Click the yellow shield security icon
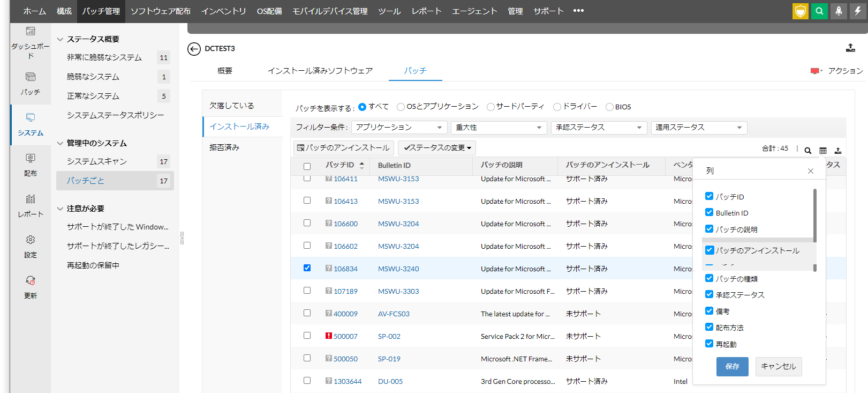 click(x=800, y=11)
